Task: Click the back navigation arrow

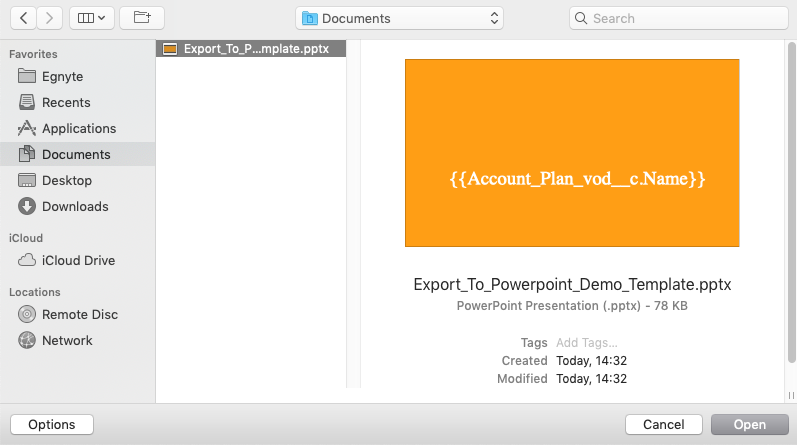Action: 23,18
